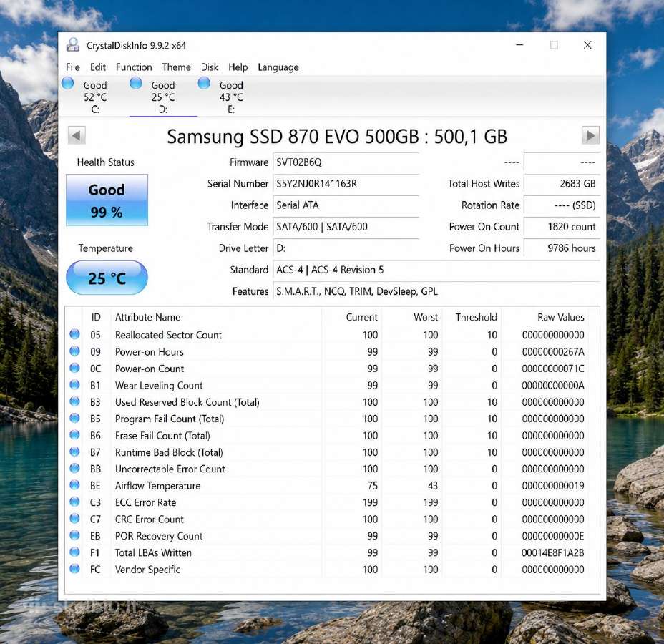Go to next disk with right arrow

(x=590, y=136)
